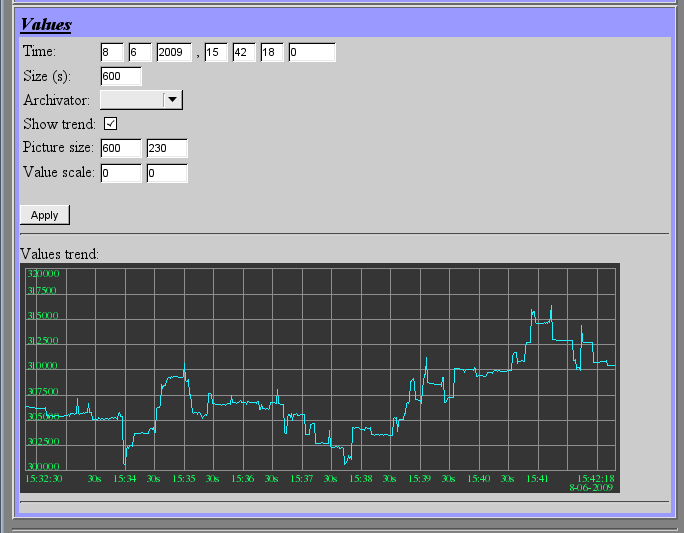Click the second Value scale field
Image resolution: width=684 pixels, height=533 pixels.
tap(167, 173)
